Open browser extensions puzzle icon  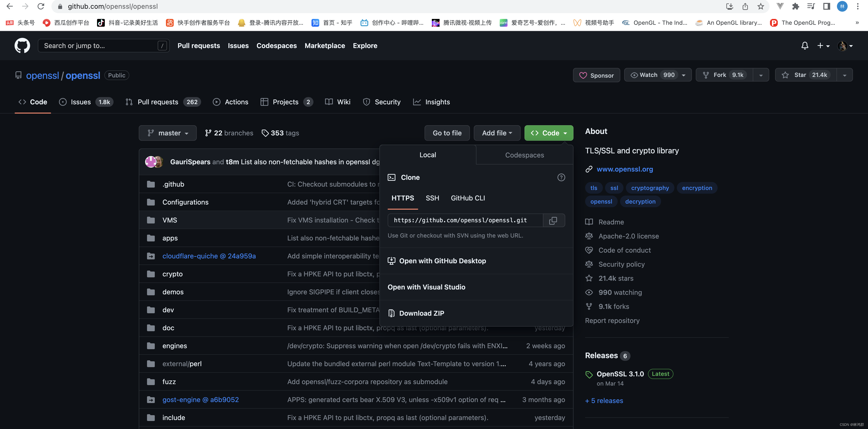pos(795,6)
